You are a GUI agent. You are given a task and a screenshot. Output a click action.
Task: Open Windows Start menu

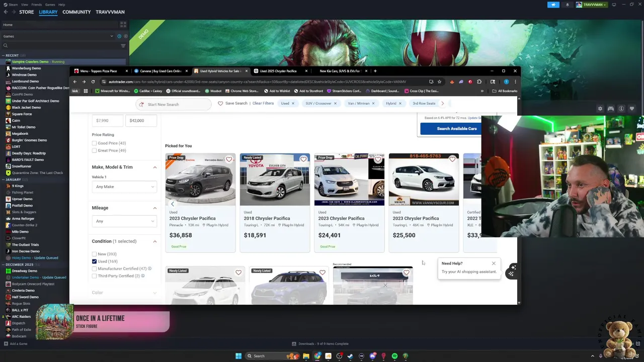[x=238, y=356]
